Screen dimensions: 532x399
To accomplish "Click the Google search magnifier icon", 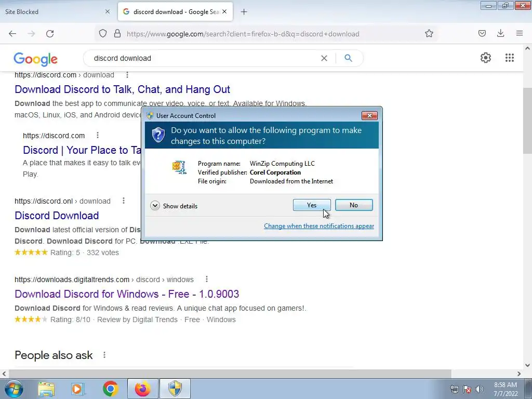I will click(348, 58).
